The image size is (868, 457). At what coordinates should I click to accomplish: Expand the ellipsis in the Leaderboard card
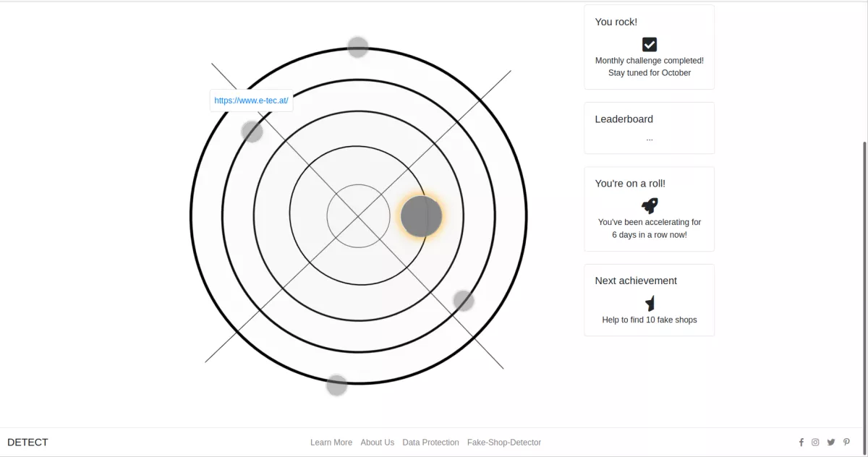[649, 137]
